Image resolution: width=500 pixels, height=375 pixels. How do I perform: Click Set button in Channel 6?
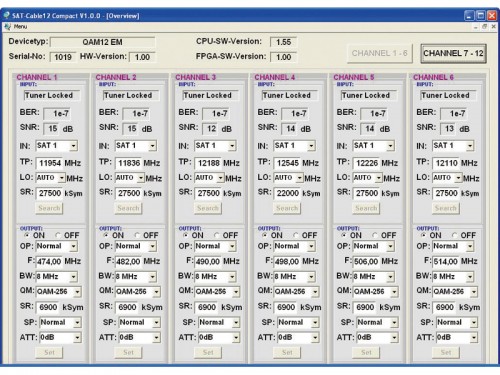point(446,352)
